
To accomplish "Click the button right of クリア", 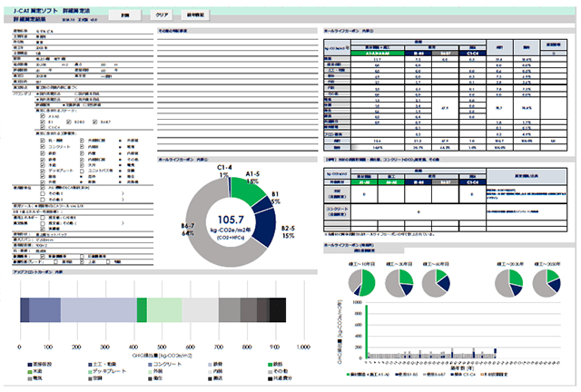I will pyautogui.click(x=195, y=15).
